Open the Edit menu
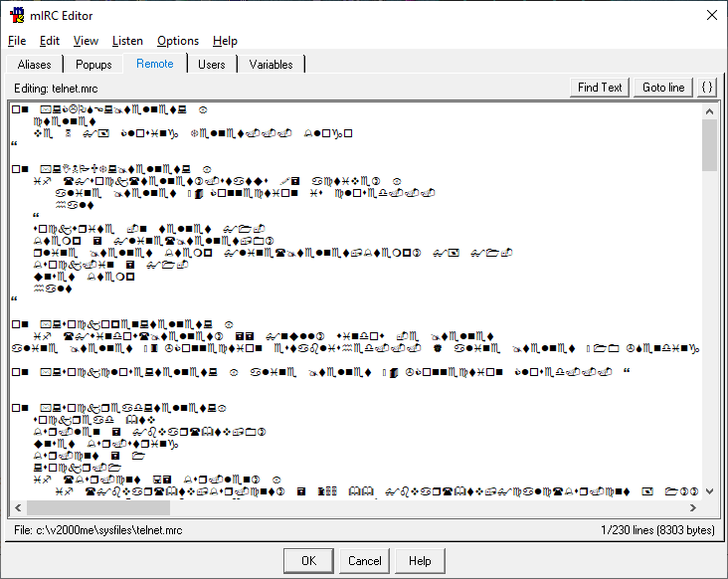This screenshot has width=728, height=579. 49,41
